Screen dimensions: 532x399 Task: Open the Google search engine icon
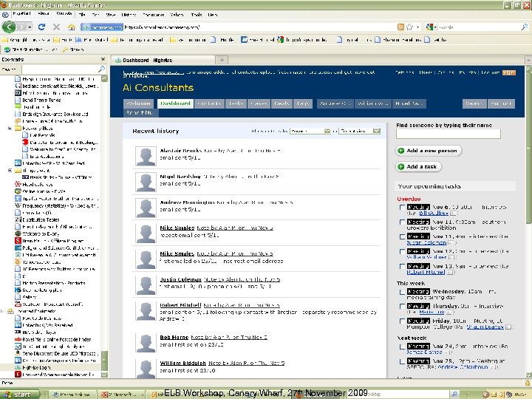coord(430,27)
